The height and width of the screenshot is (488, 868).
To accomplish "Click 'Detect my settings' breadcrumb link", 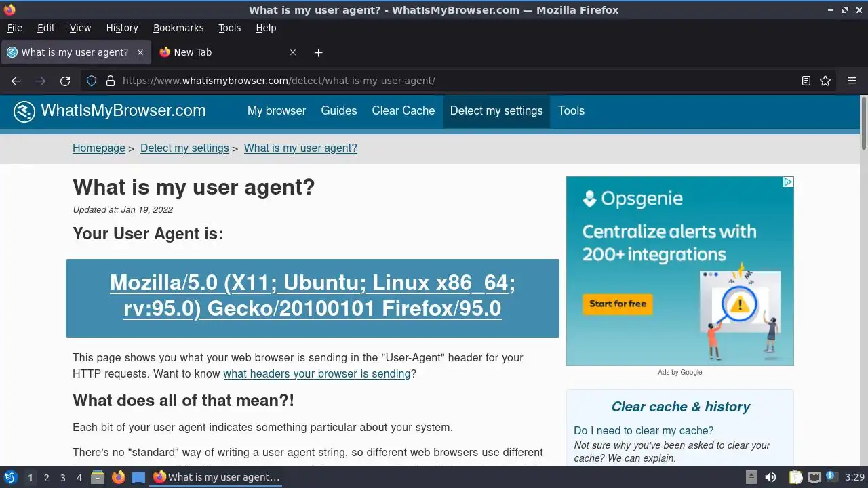I will pyautogui.click(x=184, y=148).
